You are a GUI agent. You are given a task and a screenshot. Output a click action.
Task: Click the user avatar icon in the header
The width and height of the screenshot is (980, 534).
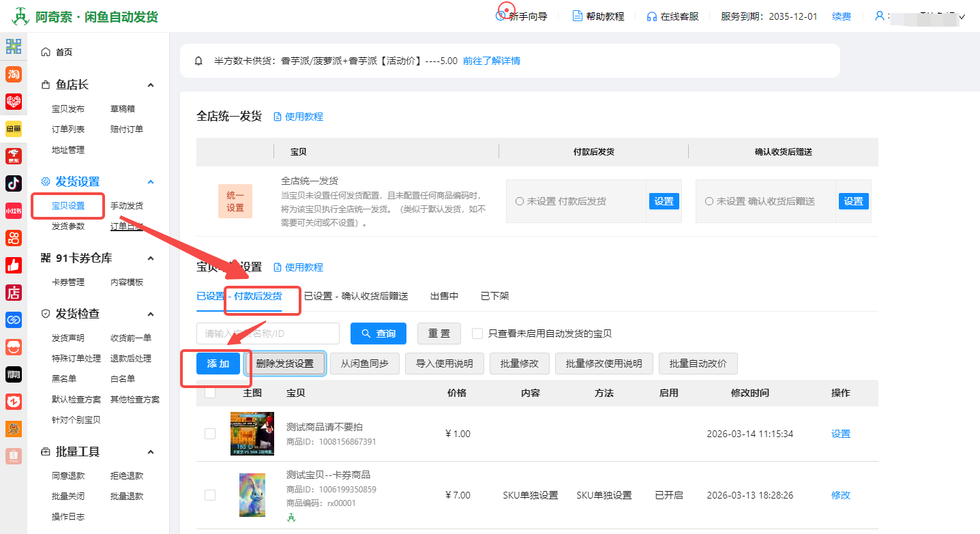(880, 16)
